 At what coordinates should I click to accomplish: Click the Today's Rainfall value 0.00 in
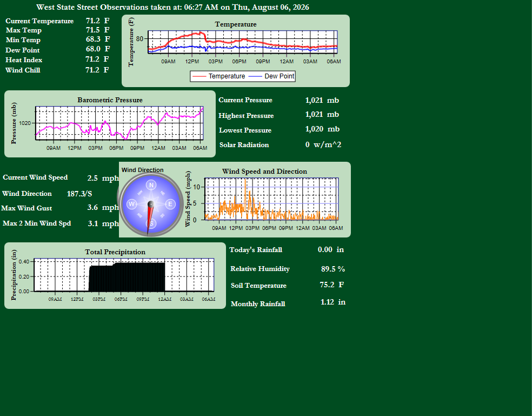pos(331,249)
